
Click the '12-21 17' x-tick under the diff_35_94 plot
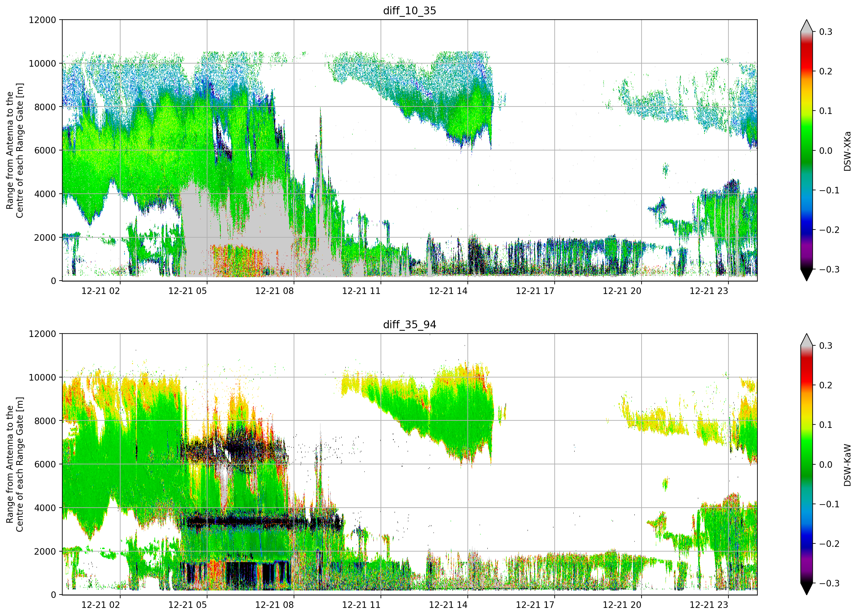click(535, 605)
